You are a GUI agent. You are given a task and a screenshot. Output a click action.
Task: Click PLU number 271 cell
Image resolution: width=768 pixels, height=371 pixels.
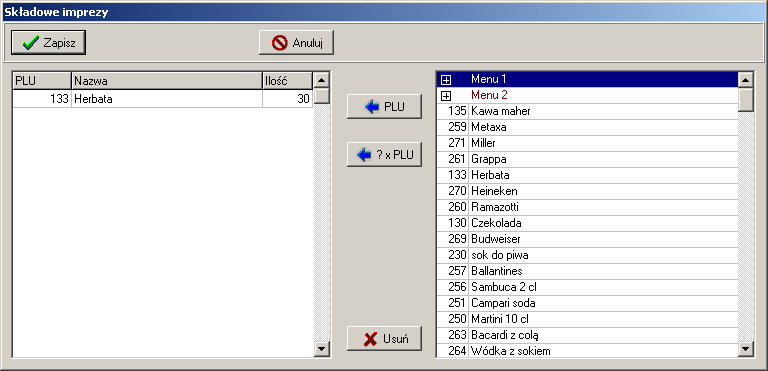453,143
